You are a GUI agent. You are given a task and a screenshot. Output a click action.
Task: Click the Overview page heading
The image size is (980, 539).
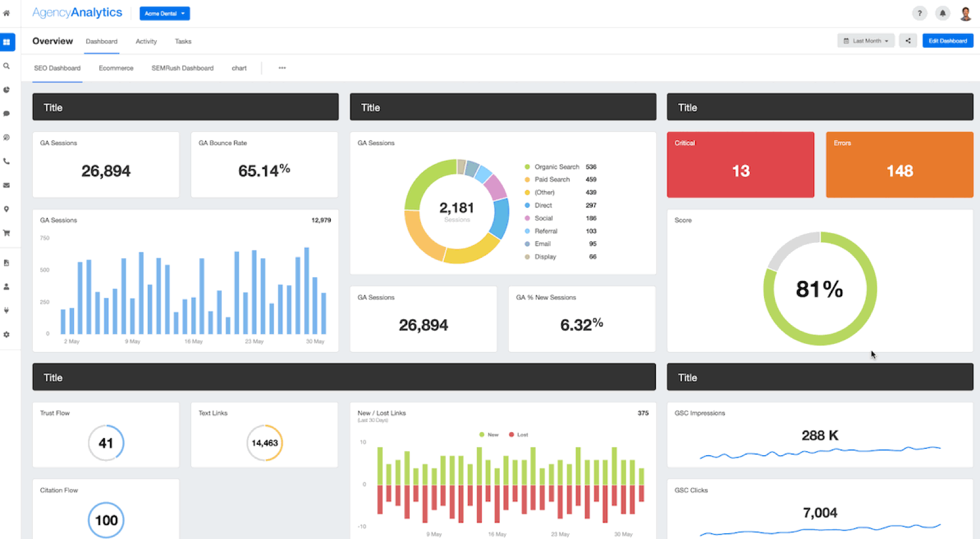pyautogui.click(x=52, y=41)
